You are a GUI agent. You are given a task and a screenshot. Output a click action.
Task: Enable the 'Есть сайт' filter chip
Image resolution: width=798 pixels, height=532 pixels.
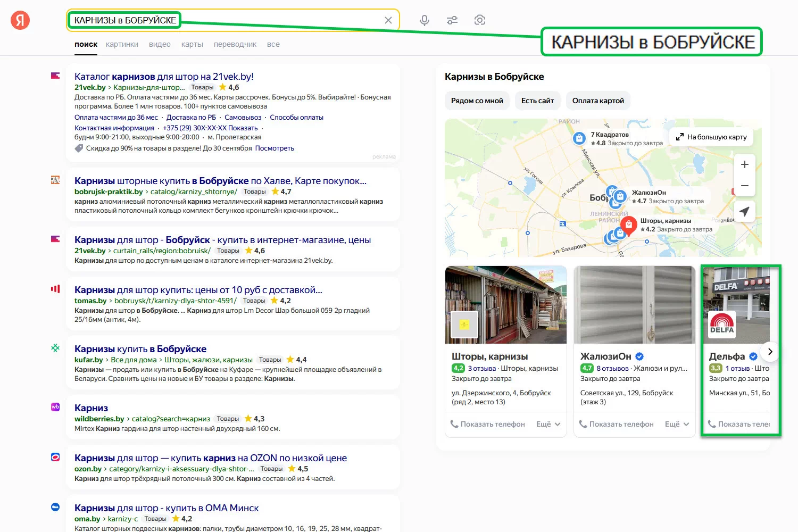[x=537, y=101]
